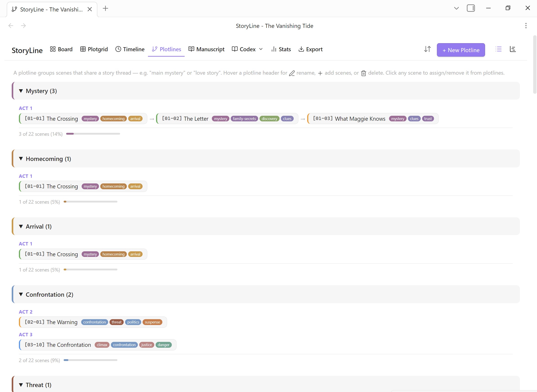Click the page vertical scrollbar

click(535, 65)
